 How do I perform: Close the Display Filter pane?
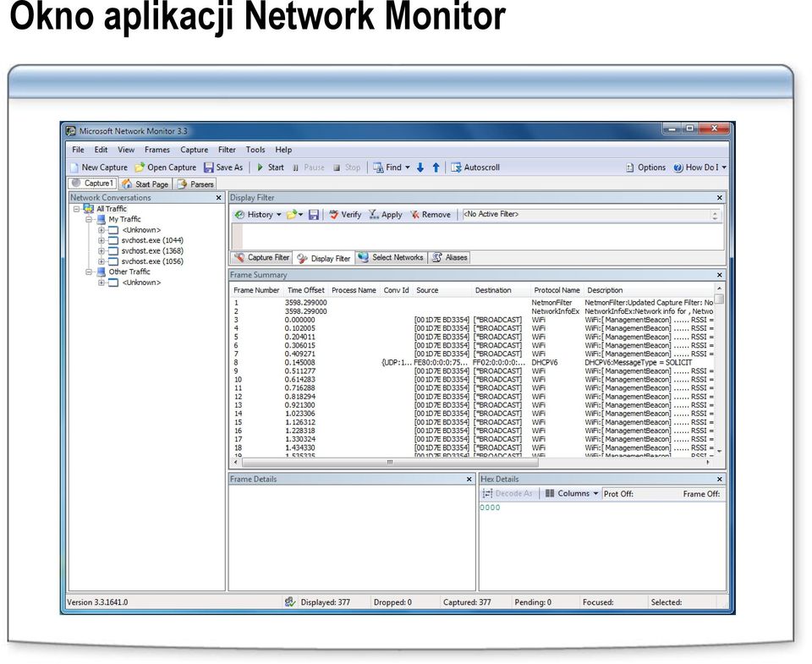(719, 198)
